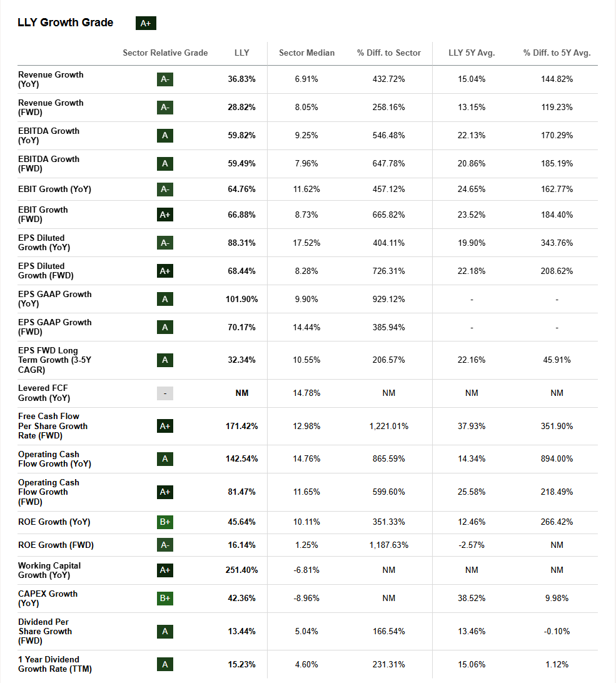The height and width of the screenshot is (683, 616).
Task: Open the EPS GAAP Growth (YoY) metric label
Action: coord(55,299)
